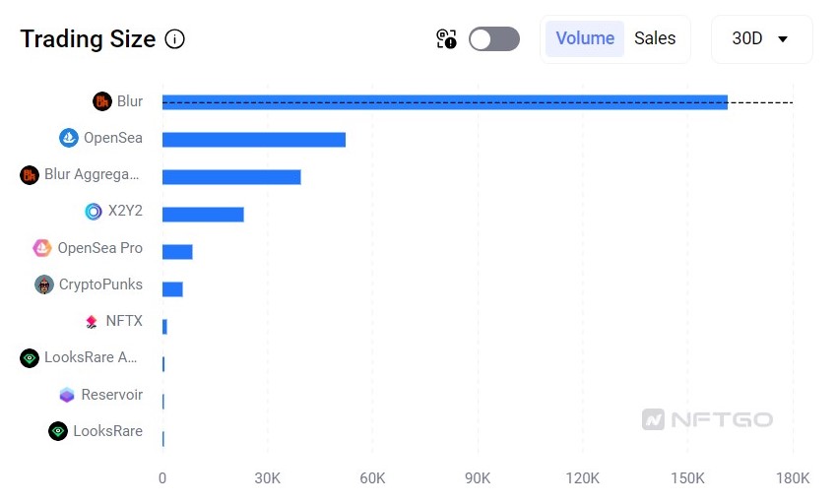Image resolution: width=837 pixels, height=504 pixels.
Task: Open the 30D time range dropdown
Action: [x=761, y=39]
